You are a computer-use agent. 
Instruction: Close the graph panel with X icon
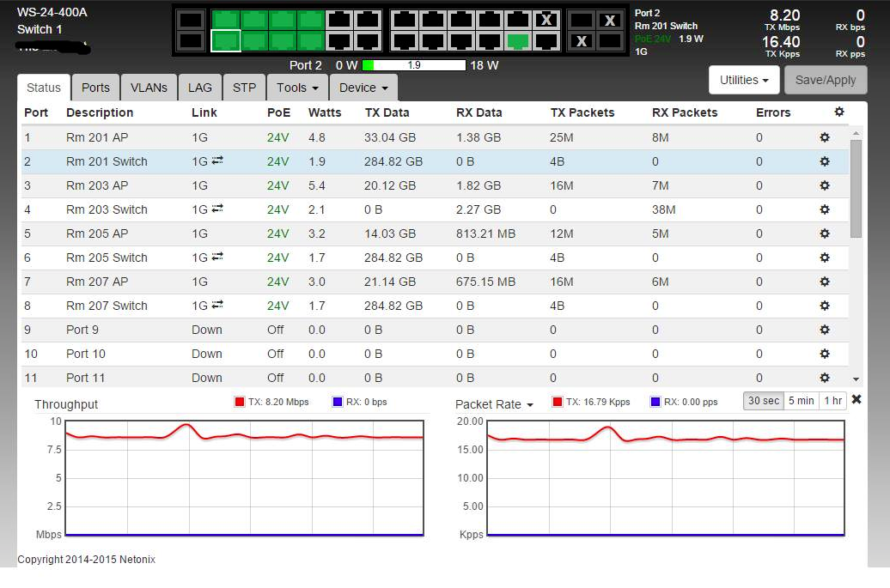(856, 400)
